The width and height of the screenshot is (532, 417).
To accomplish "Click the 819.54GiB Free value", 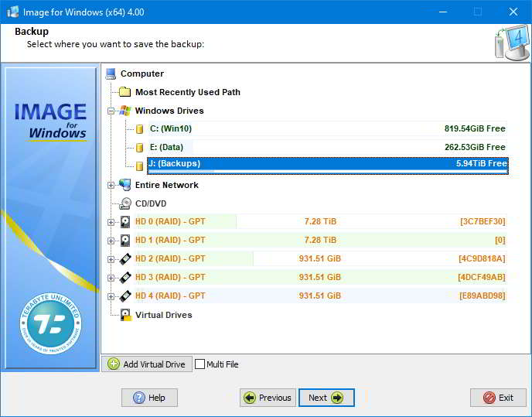I will pyautogui.click(x=475, y=128).
